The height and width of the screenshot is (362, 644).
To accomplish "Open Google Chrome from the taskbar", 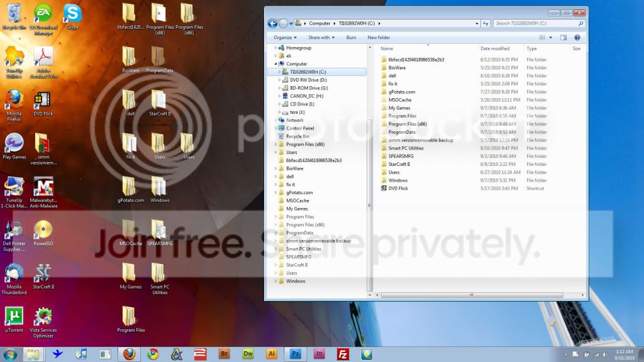I will click(153, 354).
